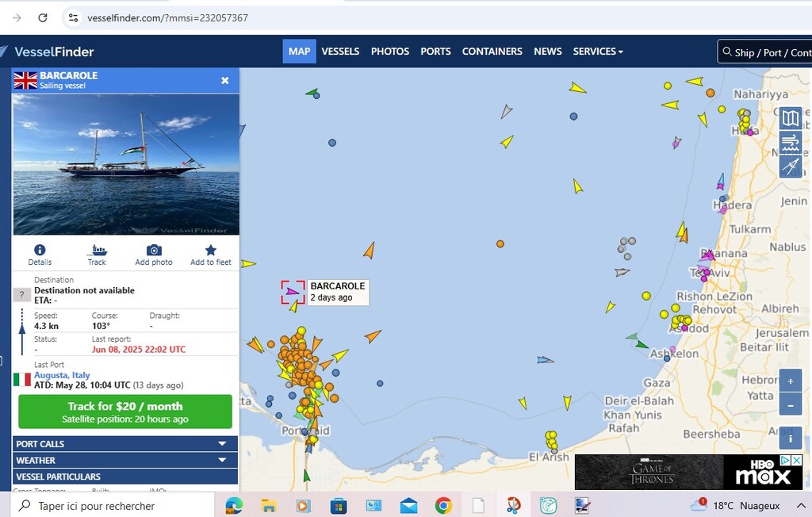Select BARCAROLE vessel marker in red brackets
The image size is (812, 517).
(x=293, y=292)
